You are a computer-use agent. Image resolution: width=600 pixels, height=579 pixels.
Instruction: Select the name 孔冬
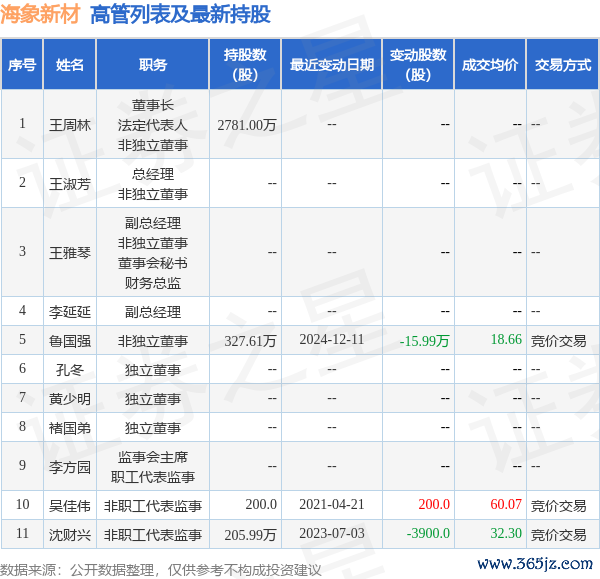click(x=70, y=369)
